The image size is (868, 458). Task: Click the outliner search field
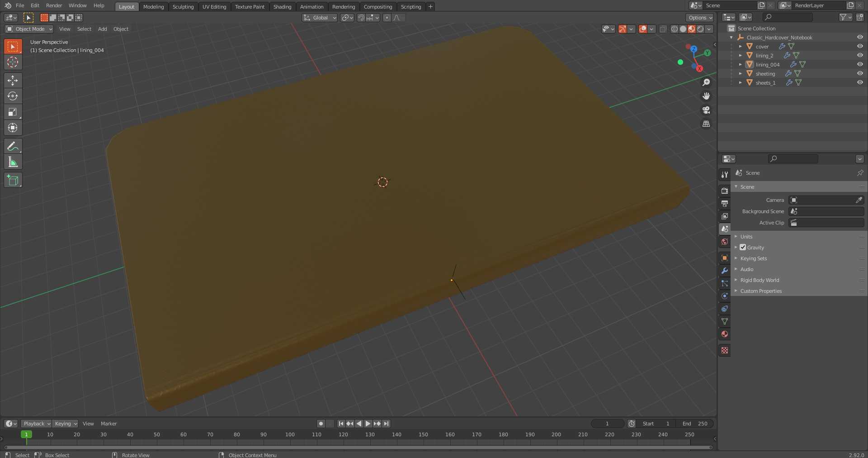click(x=788, y=17)
